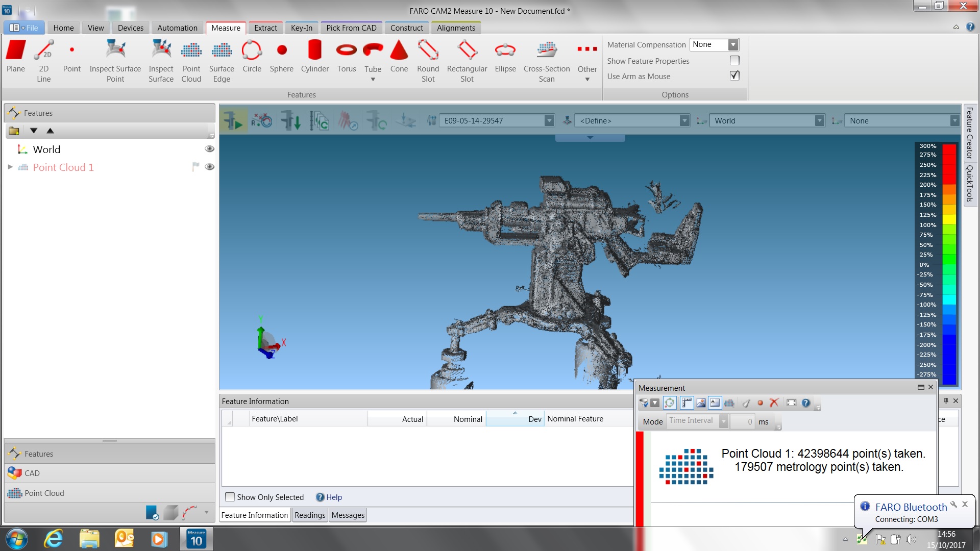Image resolution: width=980 pixels, height=551 pixels.
Task: Choose the Torus feature tool
Action: [347, 56]
